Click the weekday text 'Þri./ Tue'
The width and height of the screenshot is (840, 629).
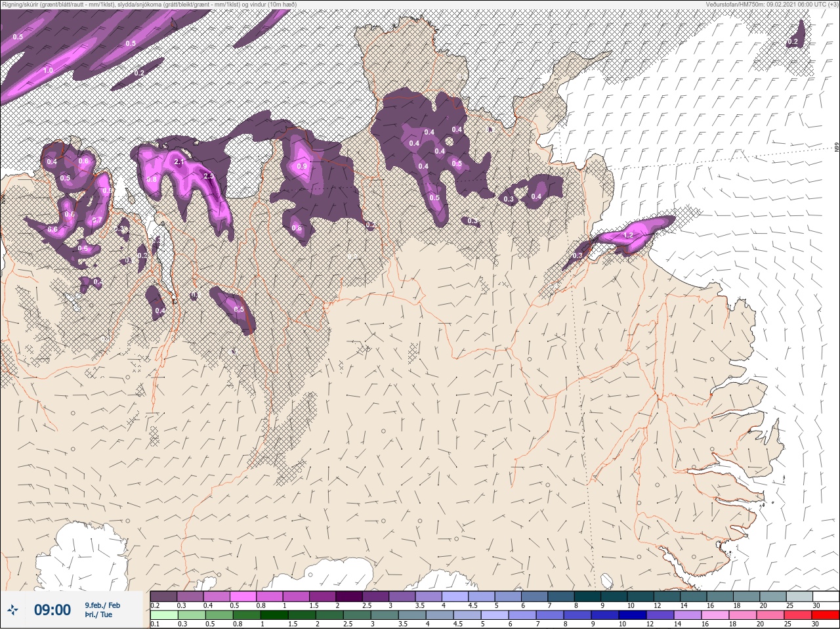pyautogui.click(x=98, y=615)
